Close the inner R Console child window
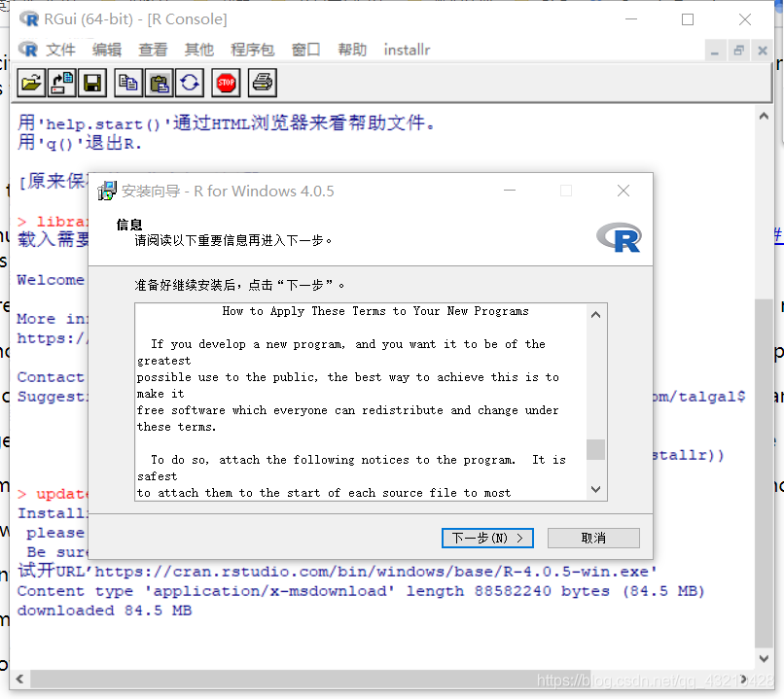Viewport: 784px width, 699px height. point(763,51)
